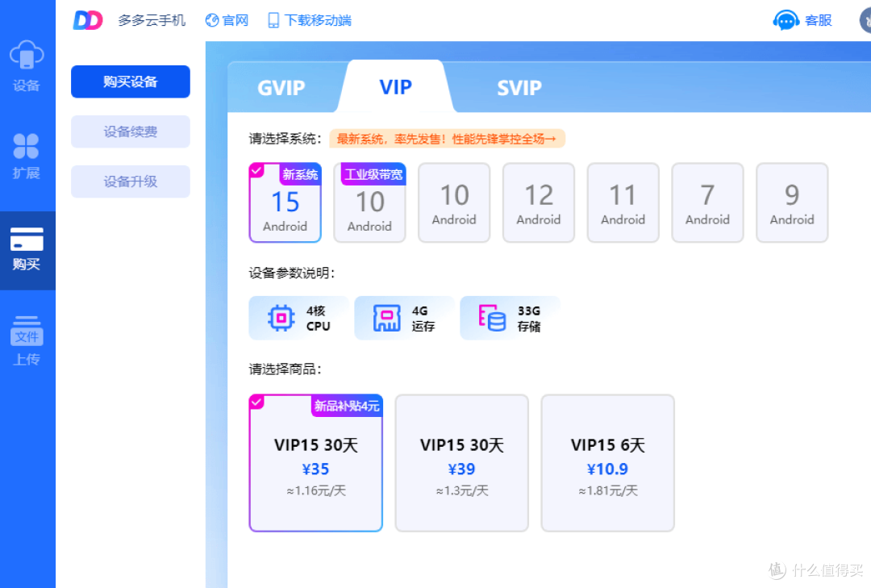Screen dimensions: 871x588
Task: Click the 新品补贴4元 badge
Action: tap(347, 406)
